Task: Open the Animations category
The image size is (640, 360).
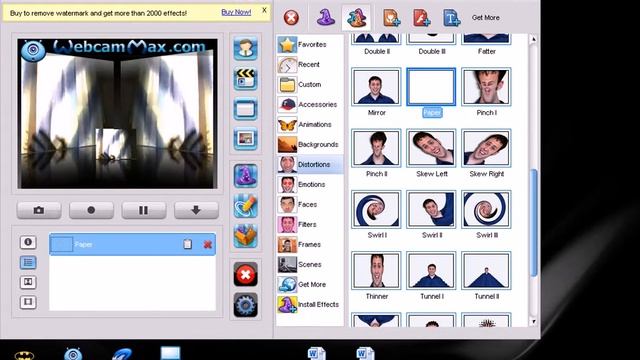Action: tap(309, 124)
